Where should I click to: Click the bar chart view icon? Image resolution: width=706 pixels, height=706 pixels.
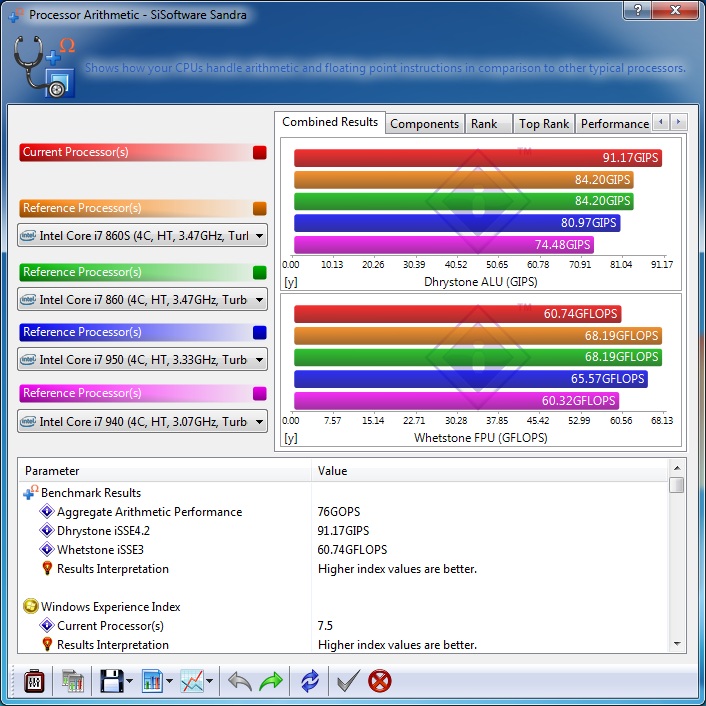pyautogui.click(x=152, y=681)
